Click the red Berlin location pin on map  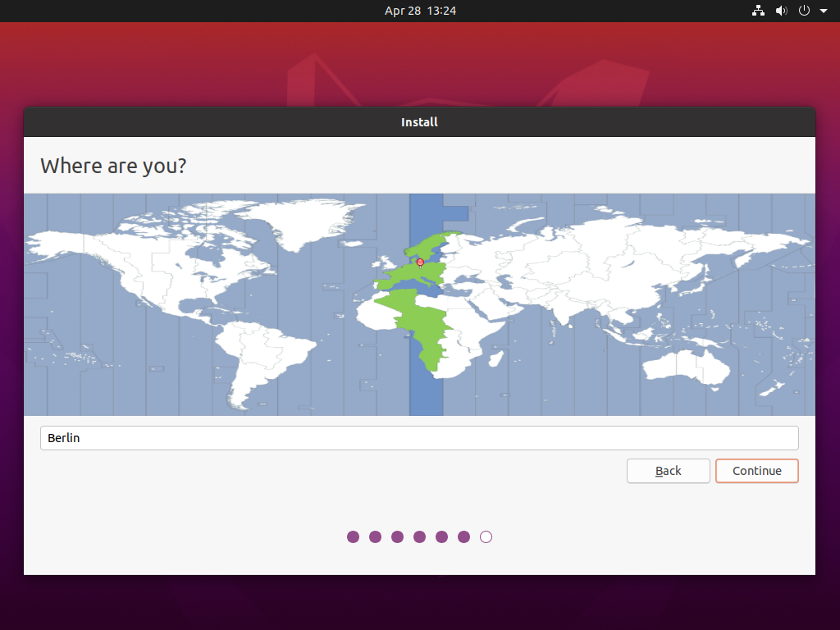pyautogui.click(x=420, y=262)
